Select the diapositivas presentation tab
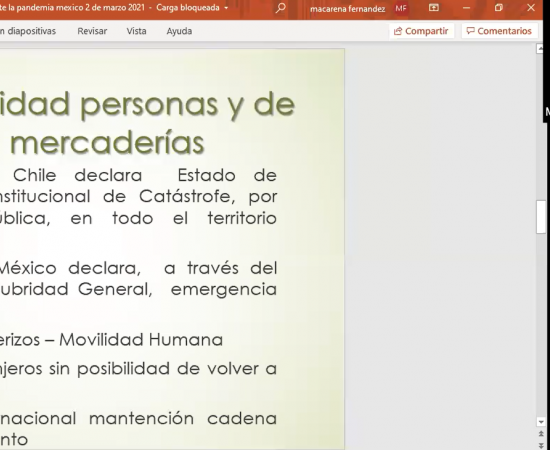550x450 pixels. pos(28,31)
